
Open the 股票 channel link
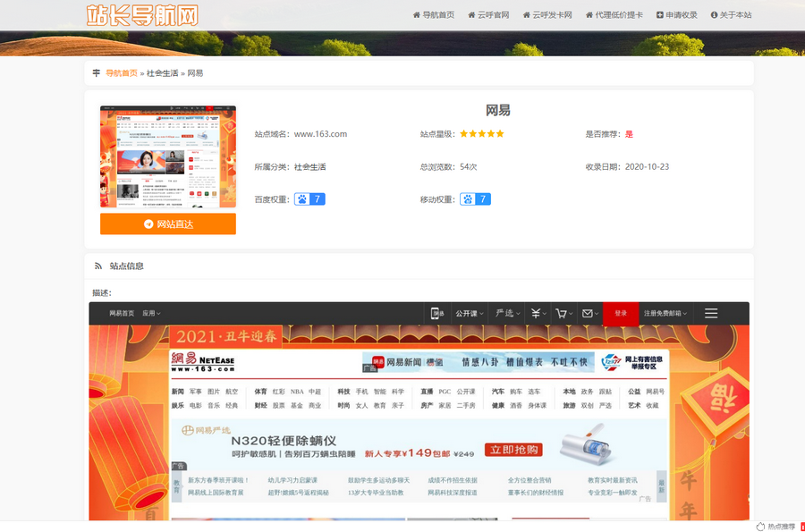point(278,405)
